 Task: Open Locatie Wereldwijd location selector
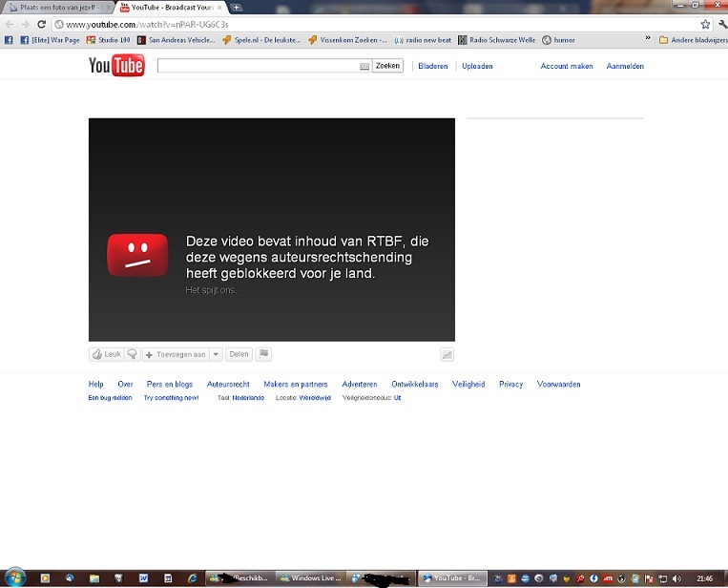tap(315, 398)
